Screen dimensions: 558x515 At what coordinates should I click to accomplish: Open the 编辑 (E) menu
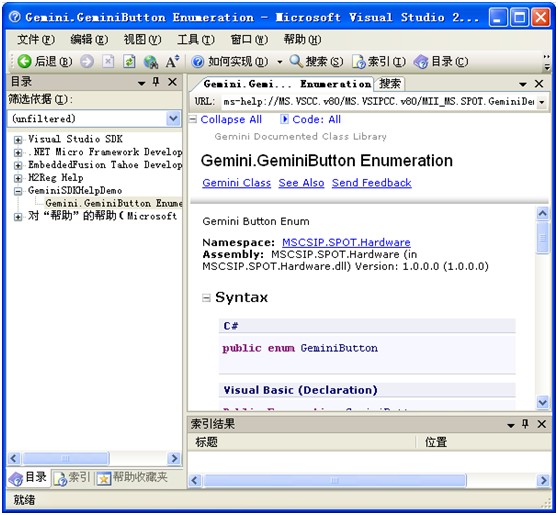coord(89,39)
